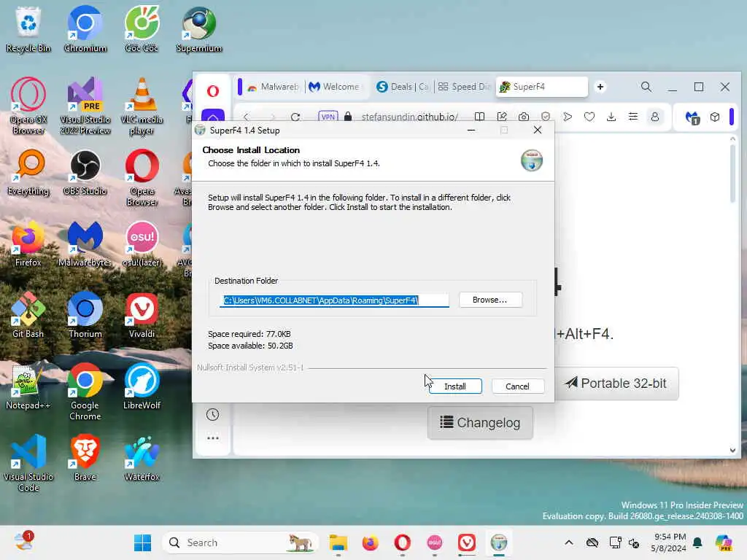747x560 pixels.
Task: Click Browse to choose another folder
Action: click(490, 300)
